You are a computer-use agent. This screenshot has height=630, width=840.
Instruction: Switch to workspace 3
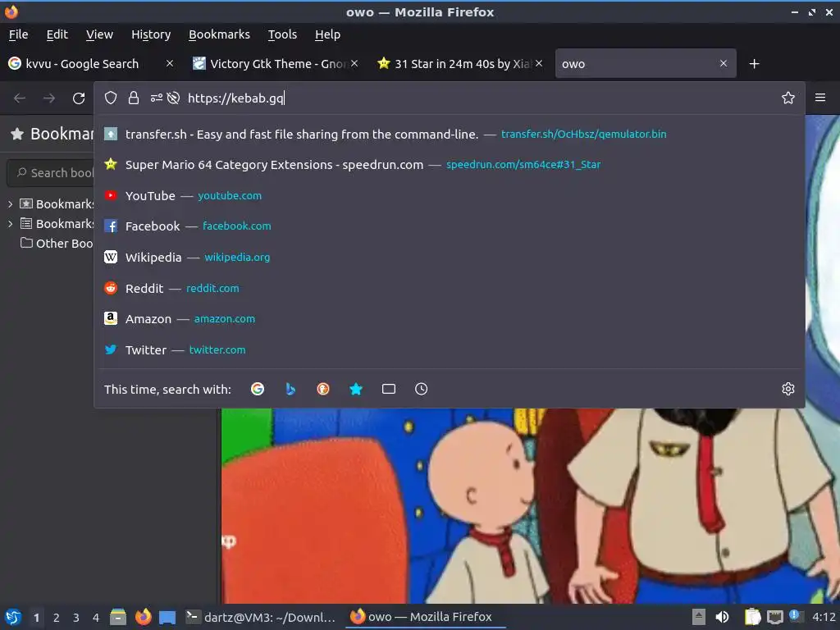point(76,618)
